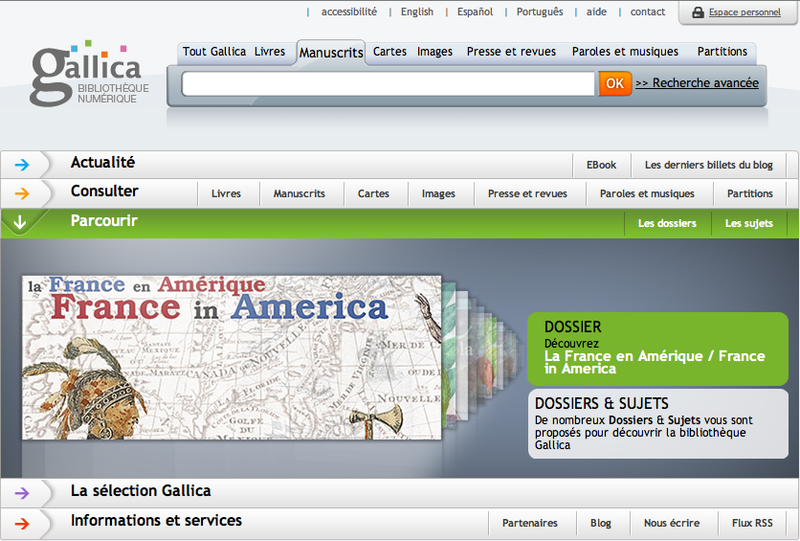800x541 pixels.
Task: Open the accessibilité link
Action: 349,12
